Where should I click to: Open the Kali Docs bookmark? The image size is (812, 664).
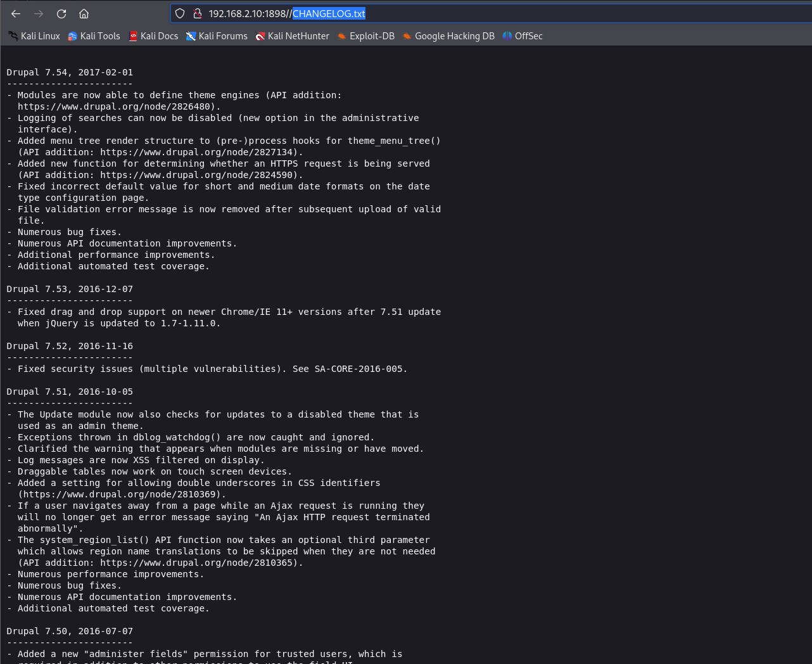(153, 36)
